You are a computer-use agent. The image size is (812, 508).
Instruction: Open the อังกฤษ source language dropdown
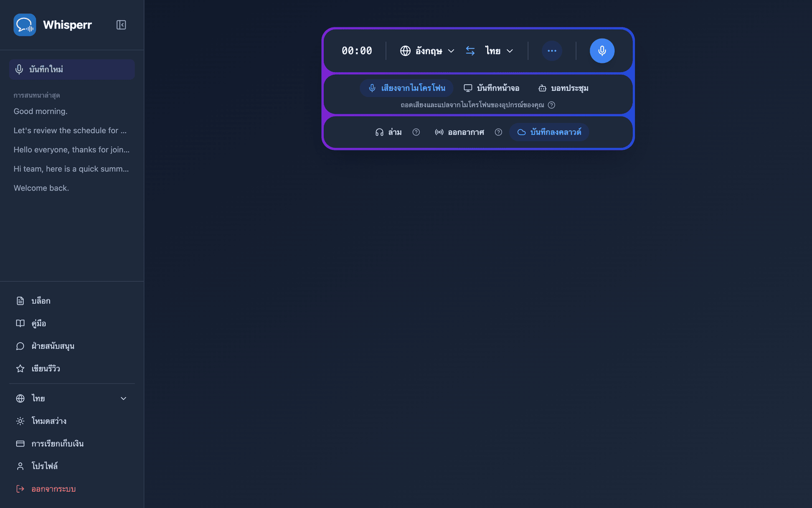pyautogui.click(x=427, y=51)
